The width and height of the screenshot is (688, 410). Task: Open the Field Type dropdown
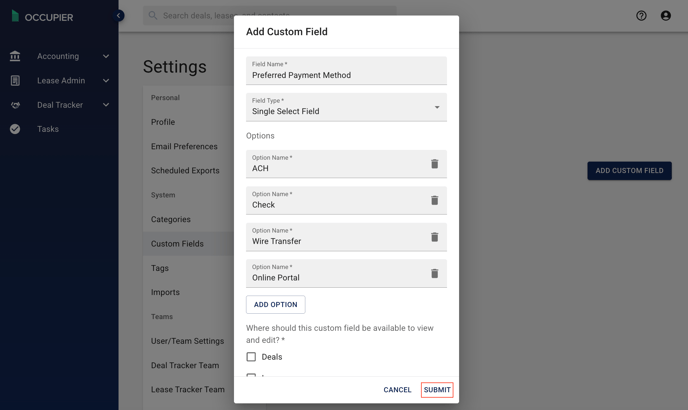coord(346,107)
